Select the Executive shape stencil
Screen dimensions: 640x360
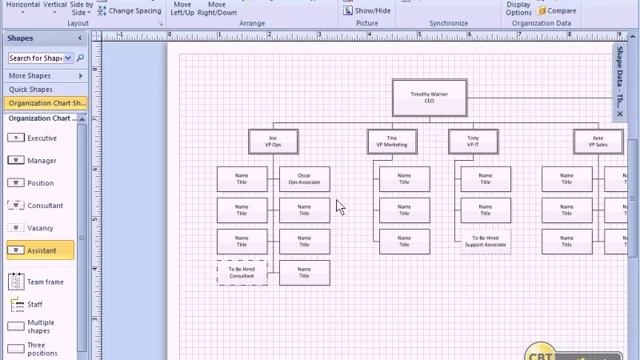point(32,138)
